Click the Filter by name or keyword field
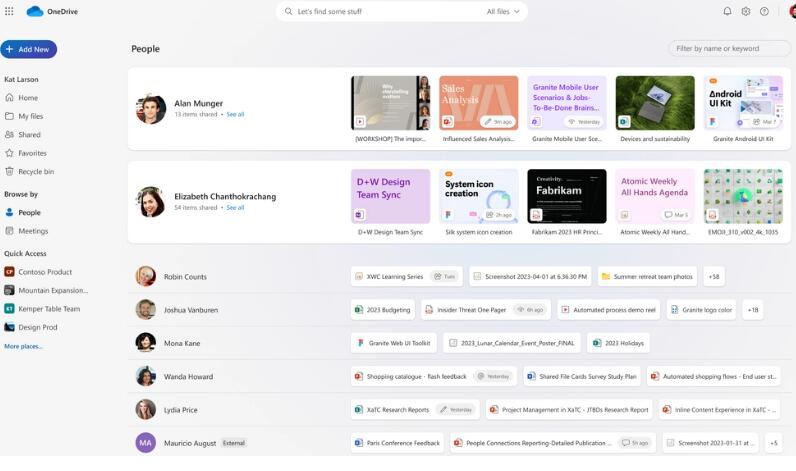The width and height of the screenshot is (796, 471). tap(727, 48)
